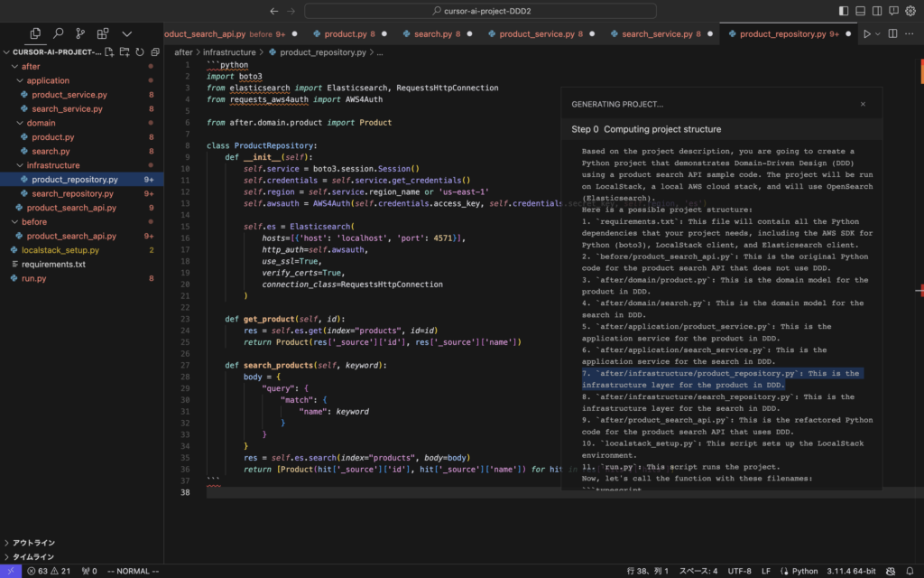Toggle the bottom panel visibility

click(x=860, y=11)
